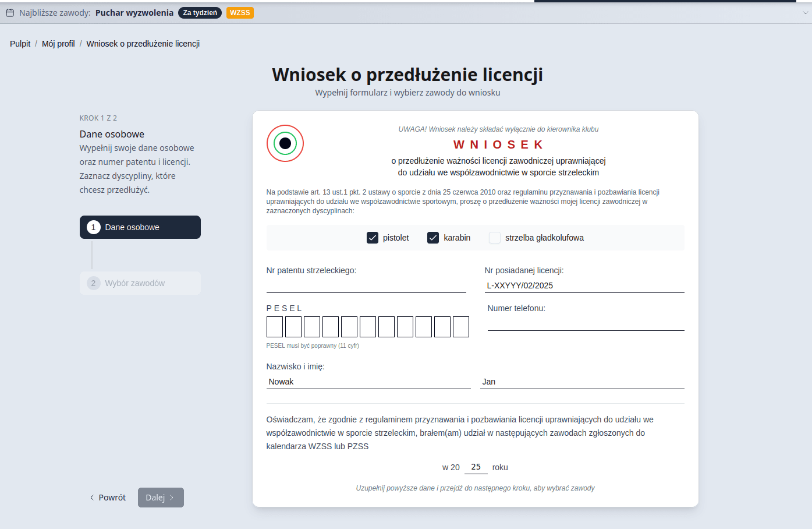Click the year field showing 25
This screenshot has height=529, width=812.
(476, 466)
